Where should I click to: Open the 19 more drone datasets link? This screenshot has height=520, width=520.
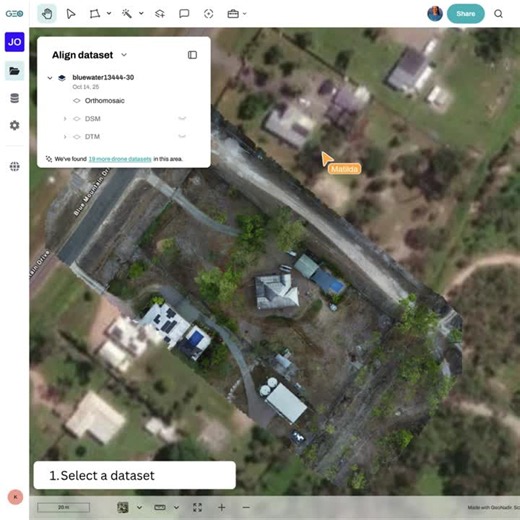pos(120,159)
